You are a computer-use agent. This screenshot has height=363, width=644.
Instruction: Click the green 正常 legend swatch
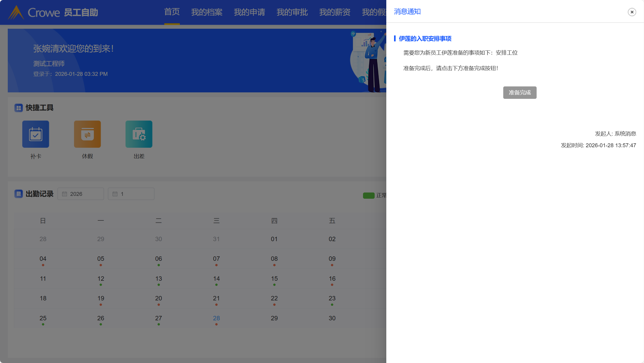(x=368, y=196)
